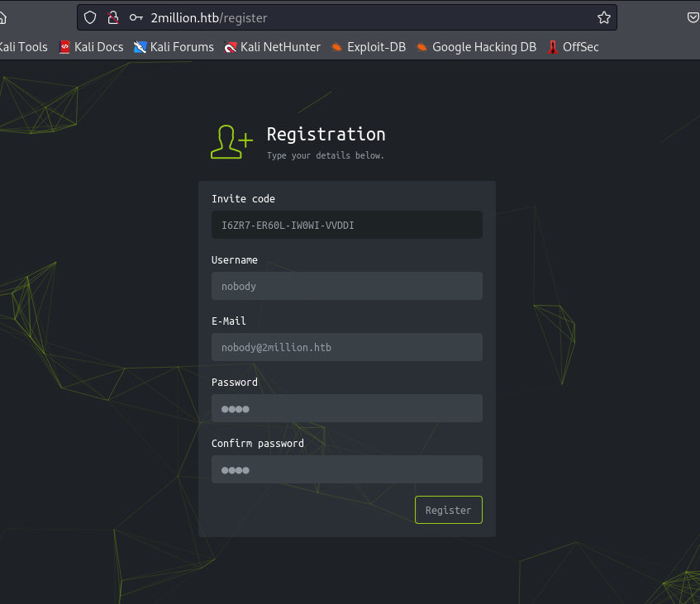
Task: Open the Kali Tools bookmark
Action: (x=22, y=47)
